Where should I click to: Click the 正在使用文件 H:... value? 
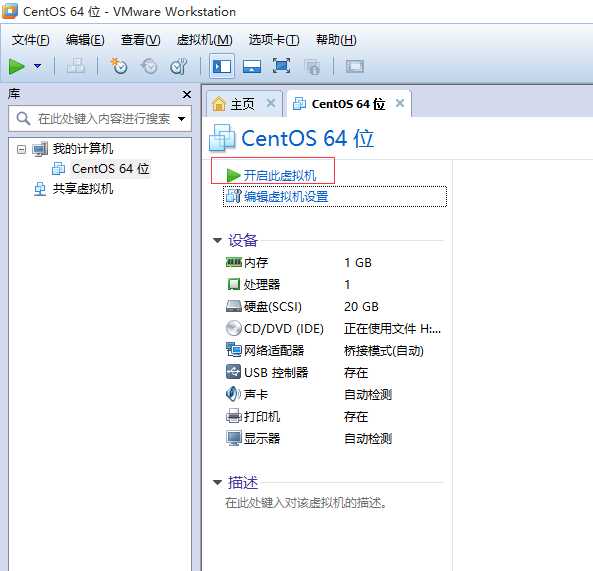tap(392, 329)
